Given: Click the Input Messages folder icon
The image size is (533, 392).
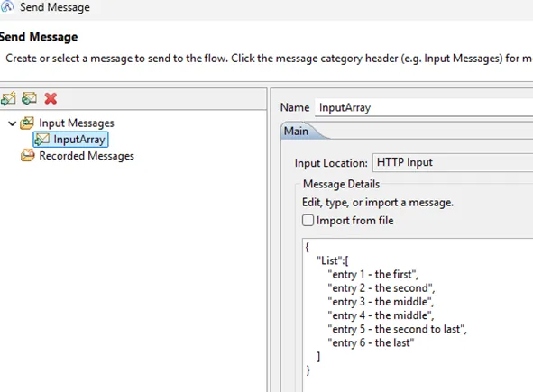Looking at the screenshot, I should click(27, 123).
